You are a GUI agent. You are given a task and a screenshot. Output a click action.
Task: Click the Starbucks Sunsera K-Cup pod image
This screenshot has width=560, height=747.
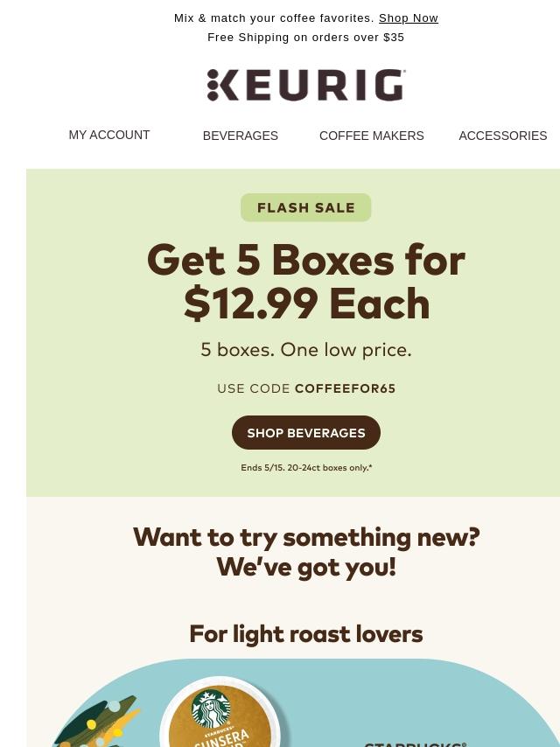[x=221, y=712]
